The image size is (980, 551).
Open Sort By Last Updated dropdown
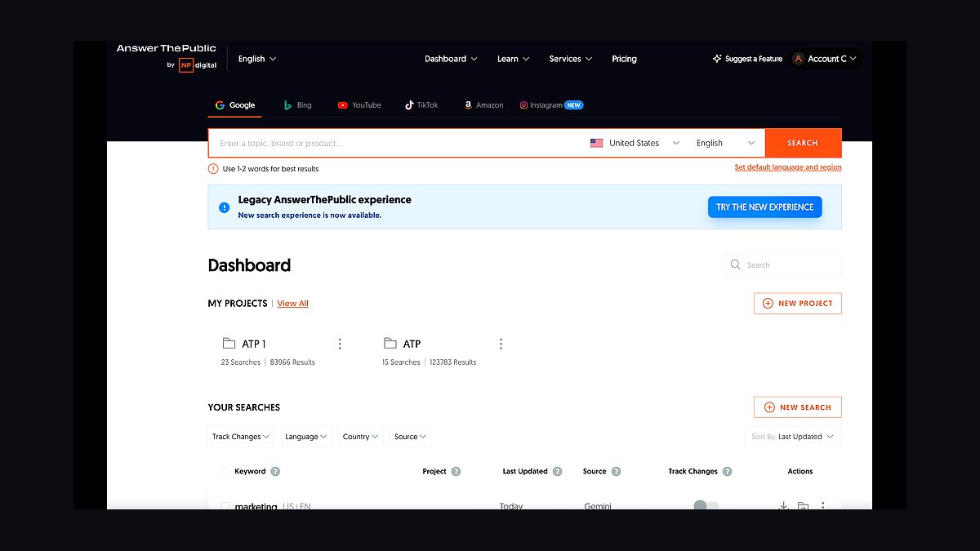click(793, 437)
